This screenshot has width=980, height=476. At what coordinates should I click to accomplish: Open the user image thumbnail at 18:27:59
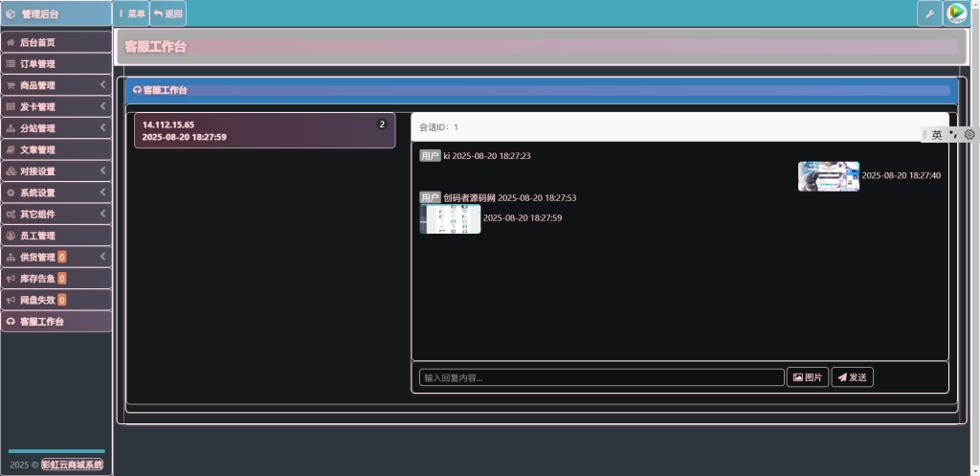450,218
